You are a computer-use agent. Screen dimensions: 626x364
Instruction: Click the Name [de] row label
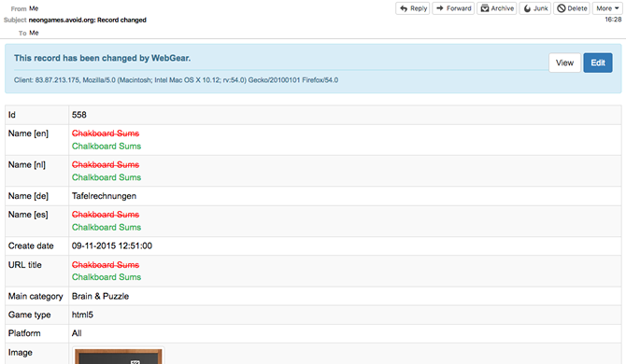pos(28,196)
